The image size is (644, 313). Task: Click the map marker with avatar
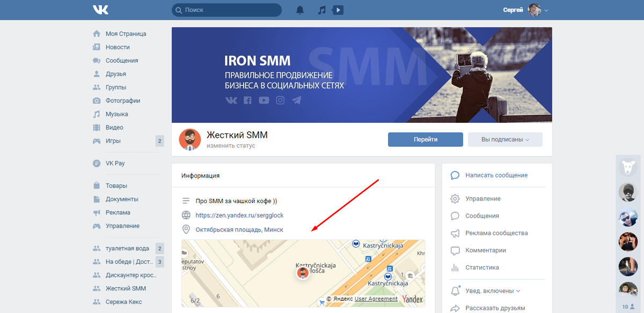[303, 273]
